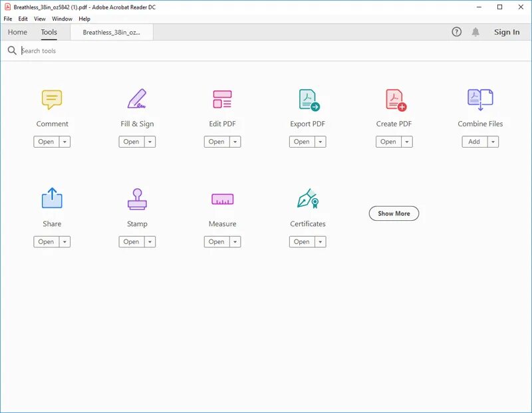Expand the Comment tool dropdown arrow
Viewport: 532px width, 413px height.
(x=65, y=142)
